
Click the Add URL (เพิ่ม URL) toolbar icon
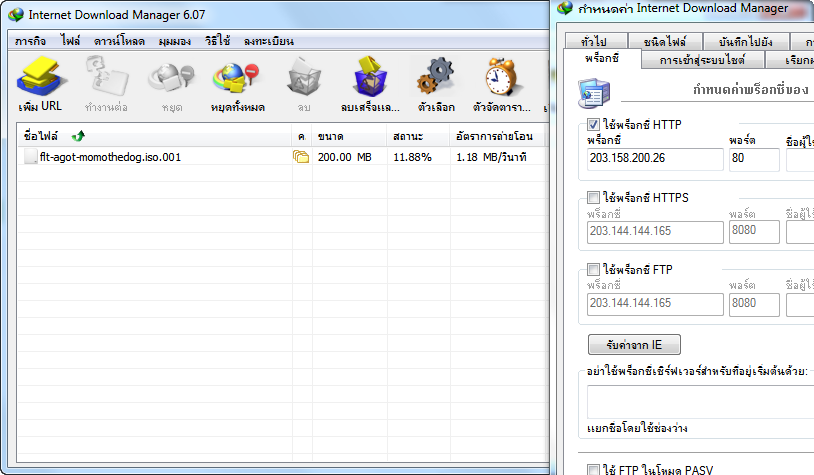(x=40, y=76)
